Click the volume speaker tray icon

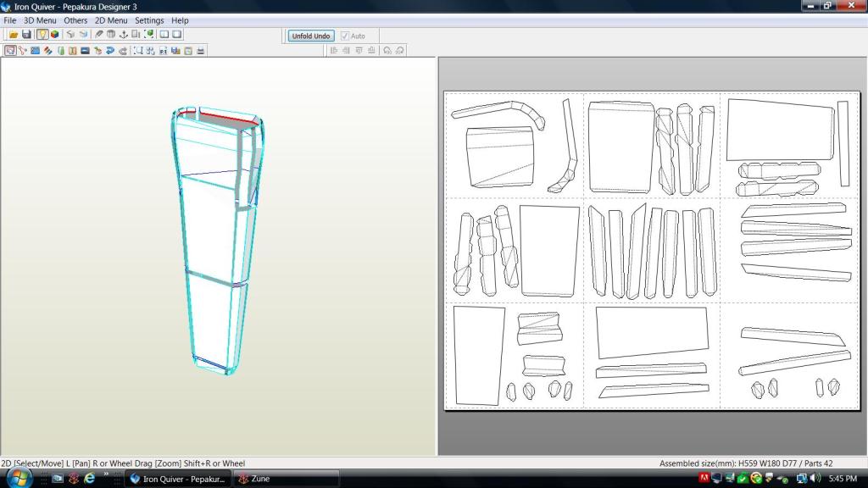(815, 478)
